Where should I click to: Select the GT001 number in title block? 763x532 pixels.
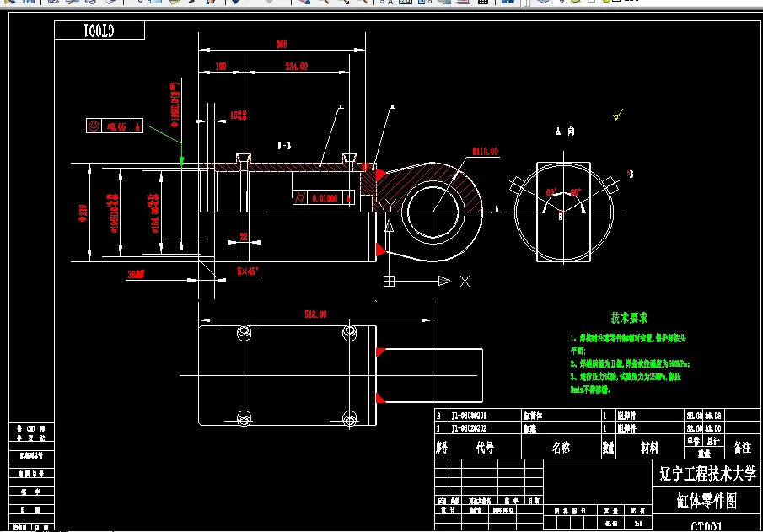pyautogui.click(x=706, y=526)
